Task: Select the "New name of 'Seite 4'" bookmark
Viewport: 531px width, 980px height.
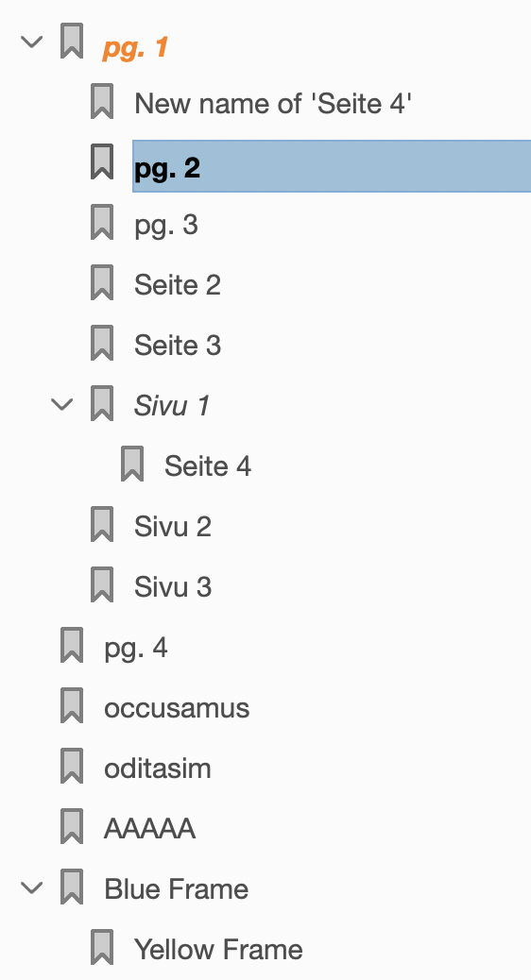Action: point(273,103)
